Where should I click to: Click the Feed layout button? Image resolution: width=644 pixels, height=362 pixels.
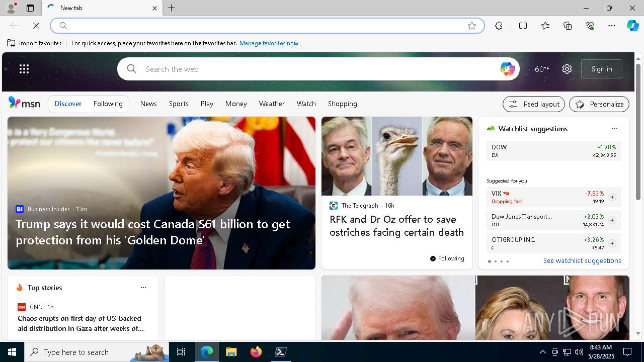533,104
